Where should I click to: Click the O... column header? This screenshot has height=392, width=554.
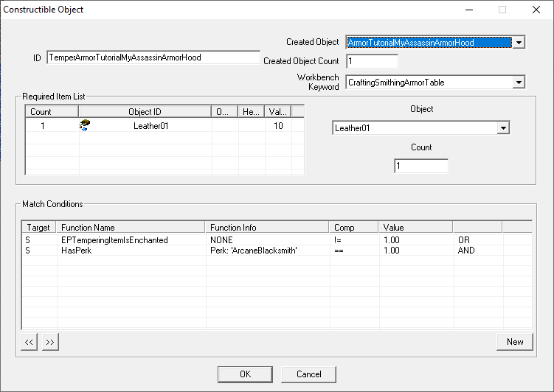pyautogui.click(x=225, y=111)
